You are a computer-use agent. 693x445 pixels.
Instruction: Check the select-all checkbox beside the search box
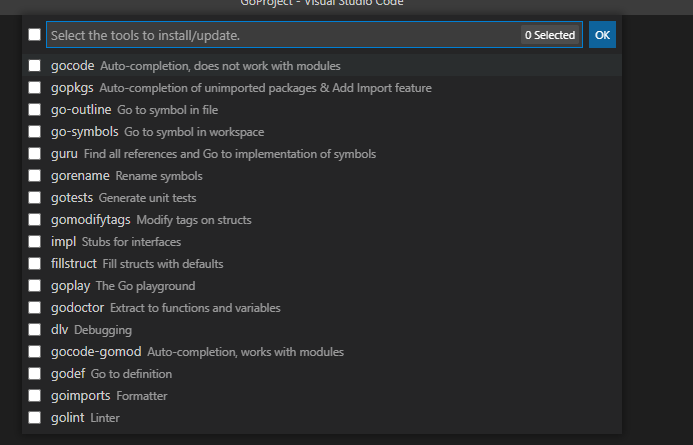(x=35, y=35)
